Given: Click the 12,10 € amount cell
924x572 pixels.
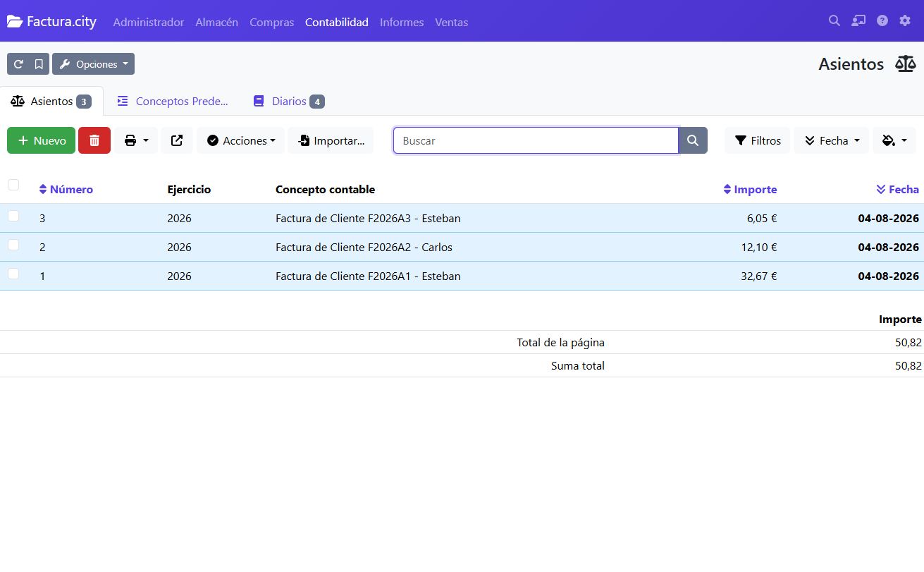Looking at the screenshot, I should [759, 248].
